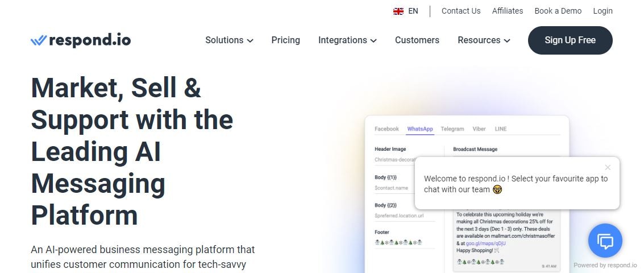Click Book a Demo link
644x273 pixels.
pyautogui.click(x=558, y=11)
